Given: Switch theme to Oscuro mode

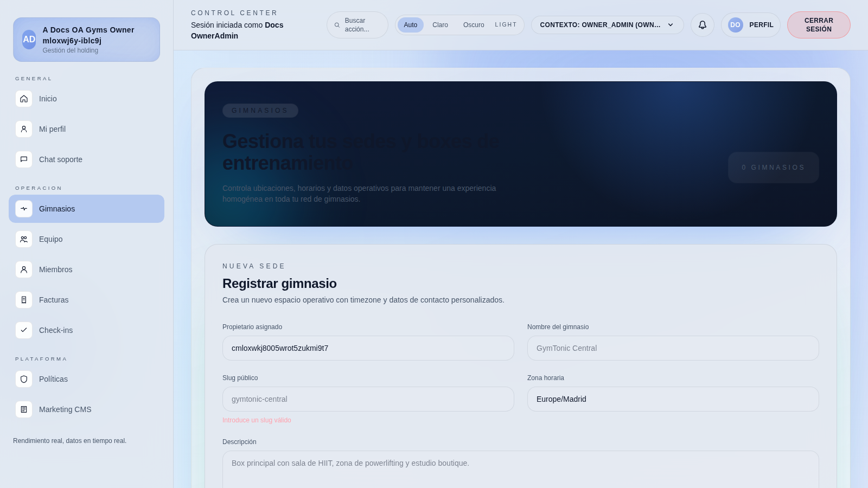Looking at the screenshot, I should pos(474,25).
